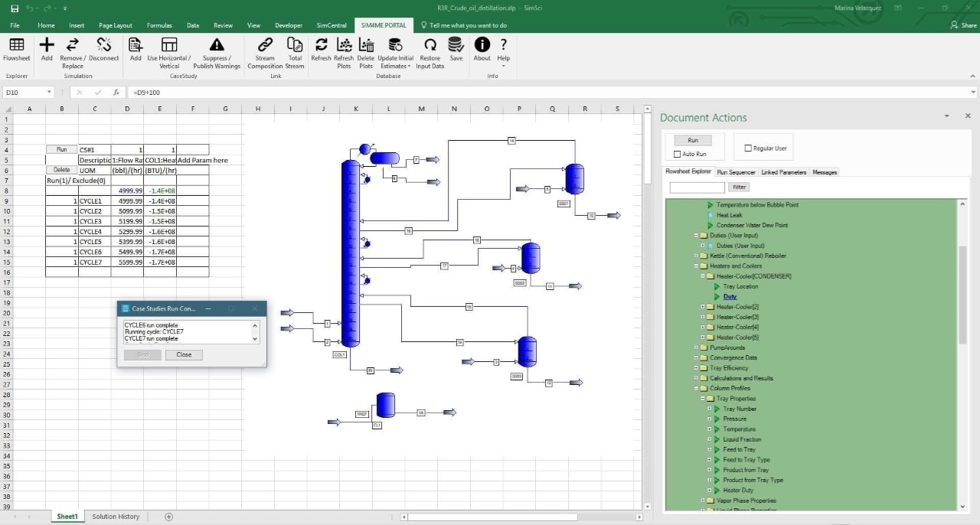Viewport: 980px width, 525px height.
Task: Enable the Auto Run checkbox
Action: coord(677,154)
